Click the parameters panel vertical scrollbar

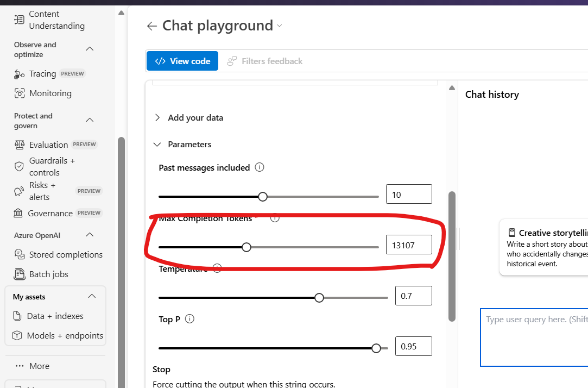(x=452, y=256)
